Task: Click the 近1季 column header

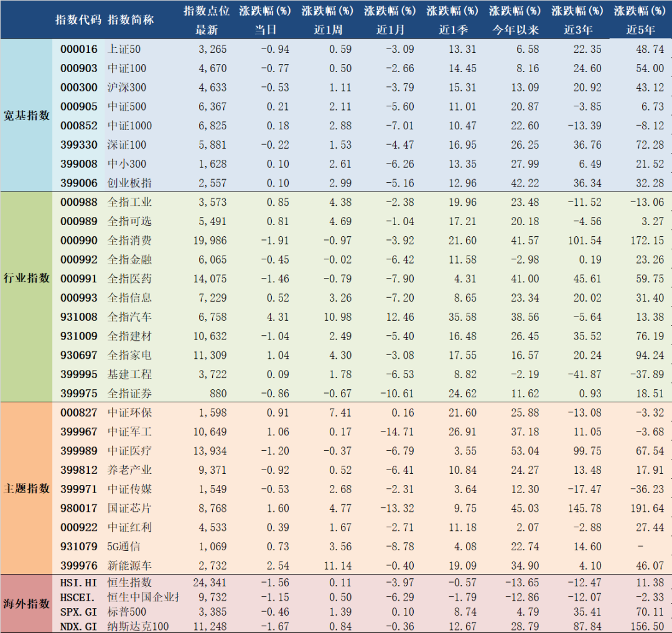Action: [453, 30]
